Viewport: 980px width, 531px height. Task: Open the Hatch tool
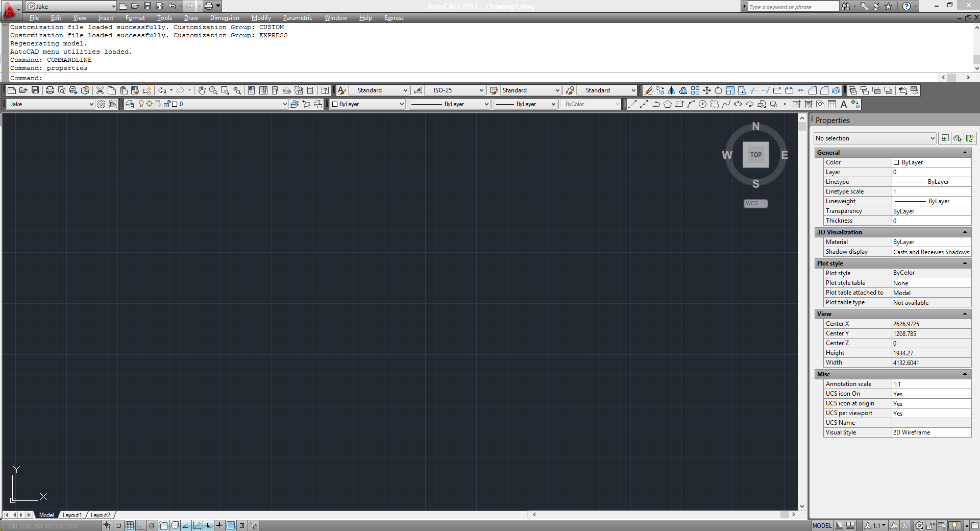(796, 104)
